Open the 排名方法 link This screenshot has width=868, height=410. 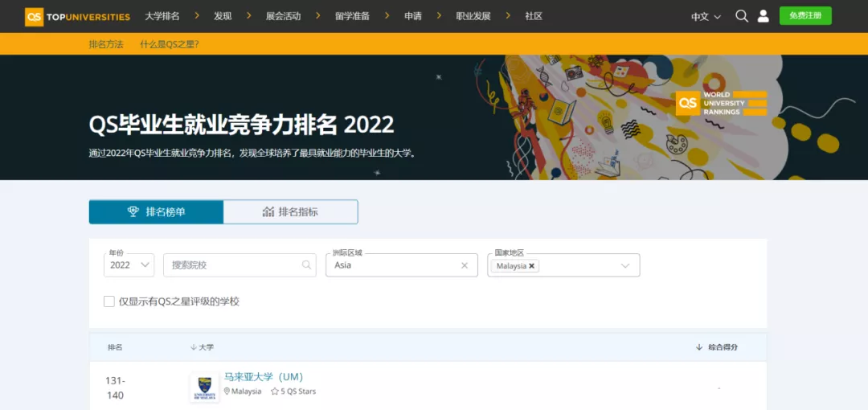click(106, 44)
